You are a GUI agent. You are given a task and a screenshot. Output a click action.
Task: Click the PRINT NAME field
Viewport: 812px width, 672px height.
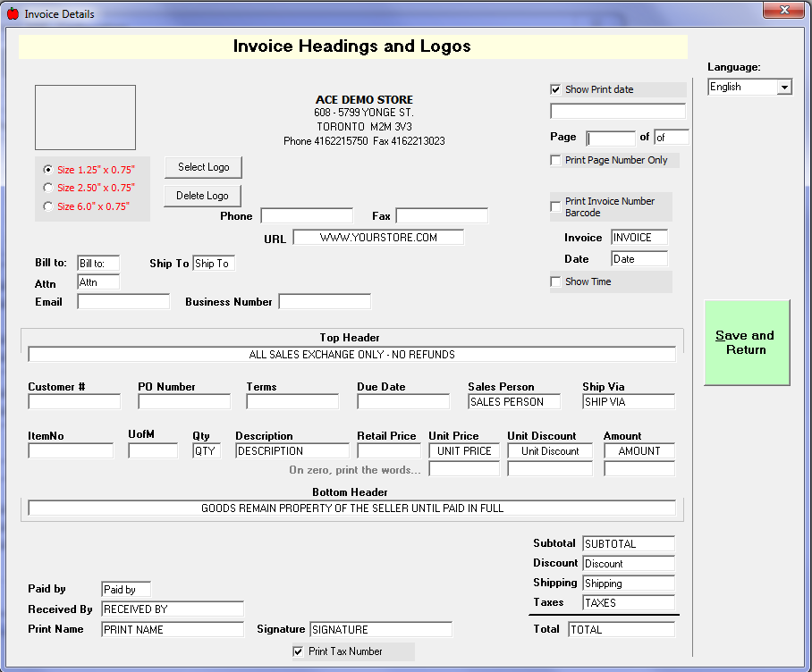click(x=173, y=630)
